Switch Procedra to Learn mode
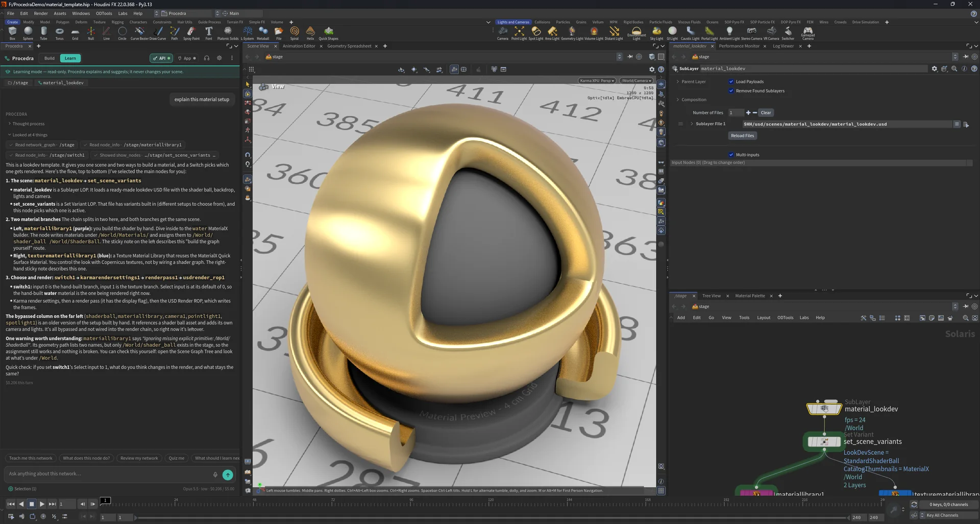This screenshot has height=524, width=980. click(70, 58)
